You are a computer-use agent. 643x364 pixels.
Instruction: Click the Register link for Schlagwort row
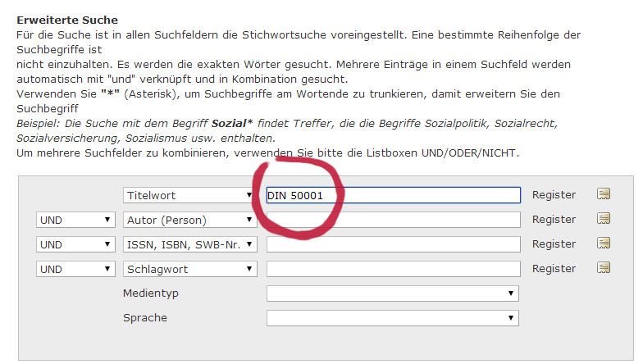pyautogui.click(x=554, y=269)
